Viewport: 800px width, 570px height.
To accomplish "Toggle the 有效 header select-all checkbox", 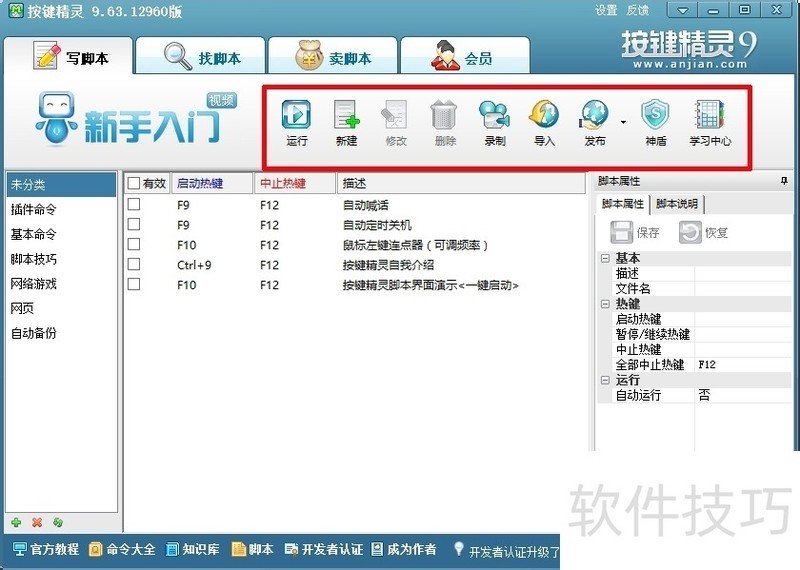I will (x=134, y=183).
